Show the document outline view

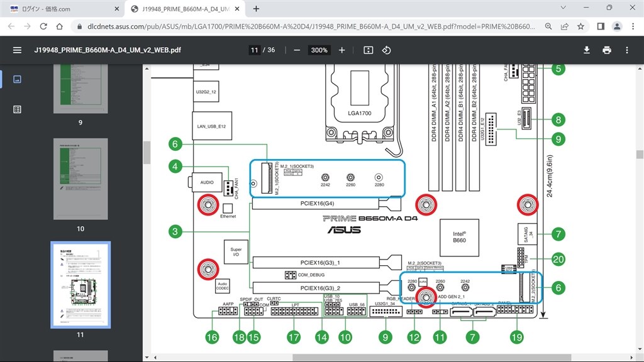click(x=17, y=109)
